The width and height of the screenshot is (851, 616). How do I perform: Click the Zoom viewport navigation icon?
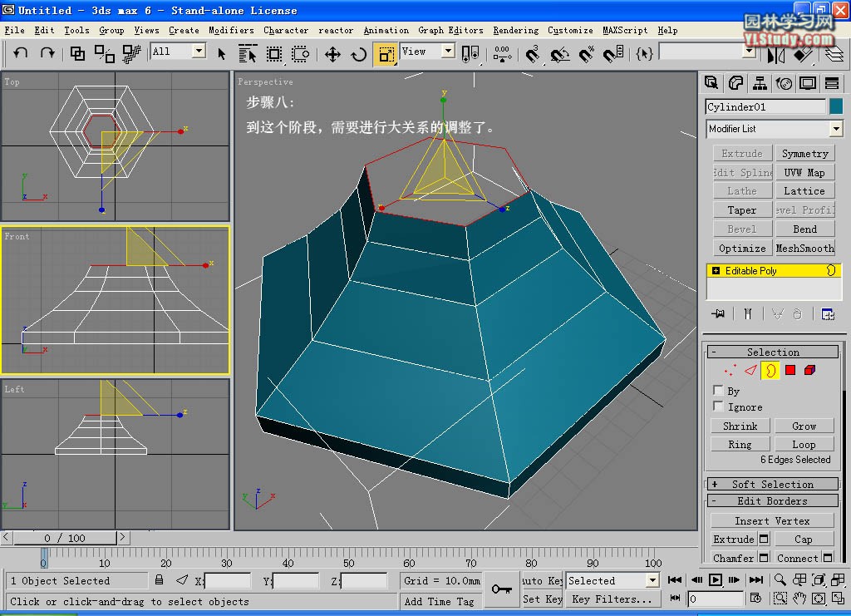click(x=780, y=580)
